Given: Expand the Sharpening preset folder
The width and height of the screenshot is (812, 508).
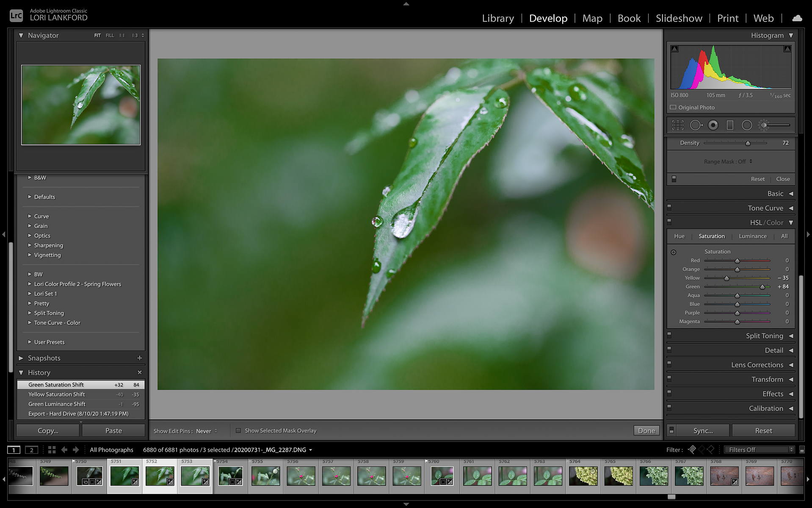Looking at the screenshot, I should tap(30, 245).
